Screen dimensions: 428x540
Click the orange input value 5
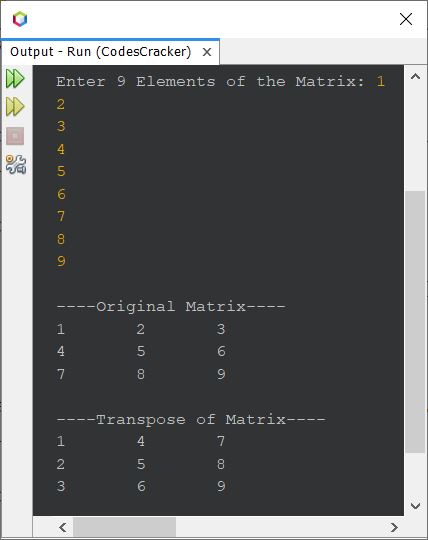(61, 171)
